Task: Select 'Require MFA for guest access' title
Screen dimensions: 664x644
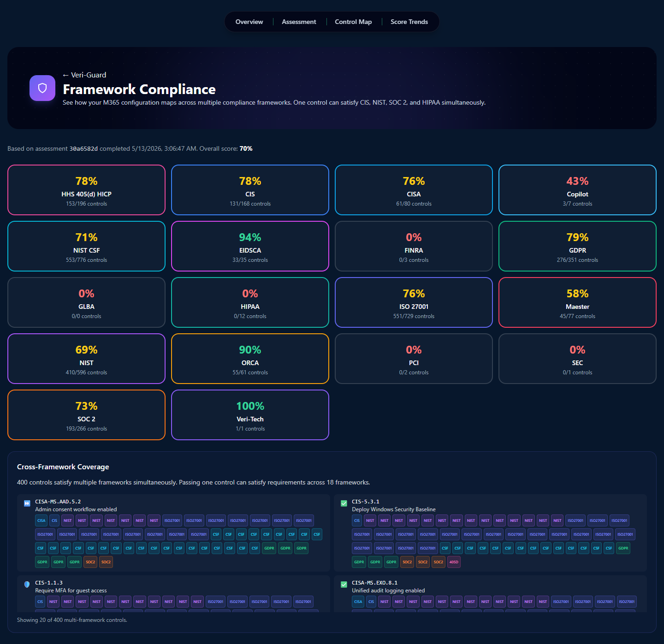Action: [71, 591]
